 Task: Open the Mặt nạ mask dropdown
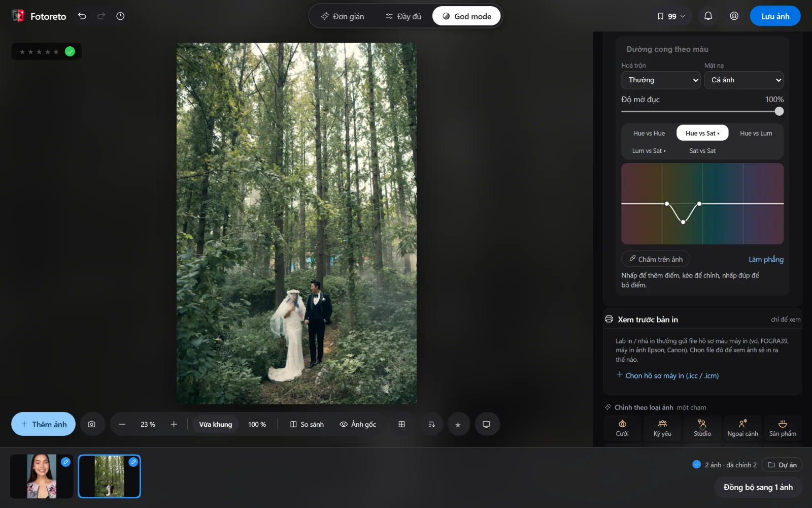pyautogui.click(x=743, y=80)
